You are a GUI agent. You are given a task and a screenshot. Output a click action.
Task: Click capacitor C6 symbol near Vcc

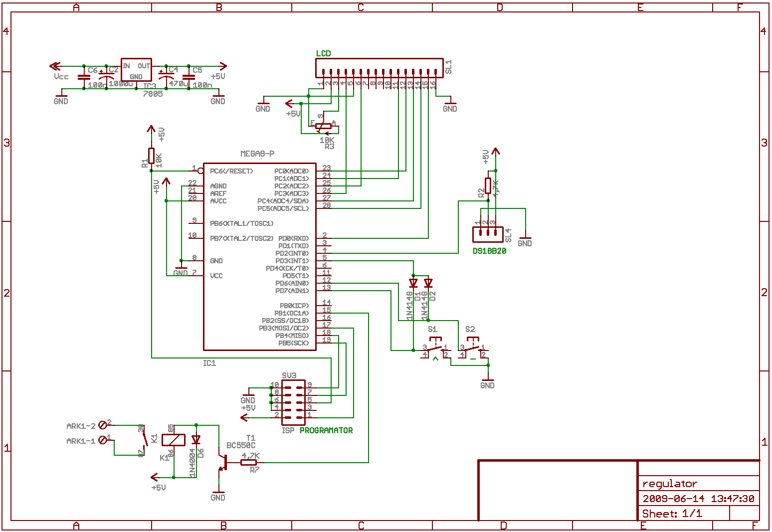84,77
